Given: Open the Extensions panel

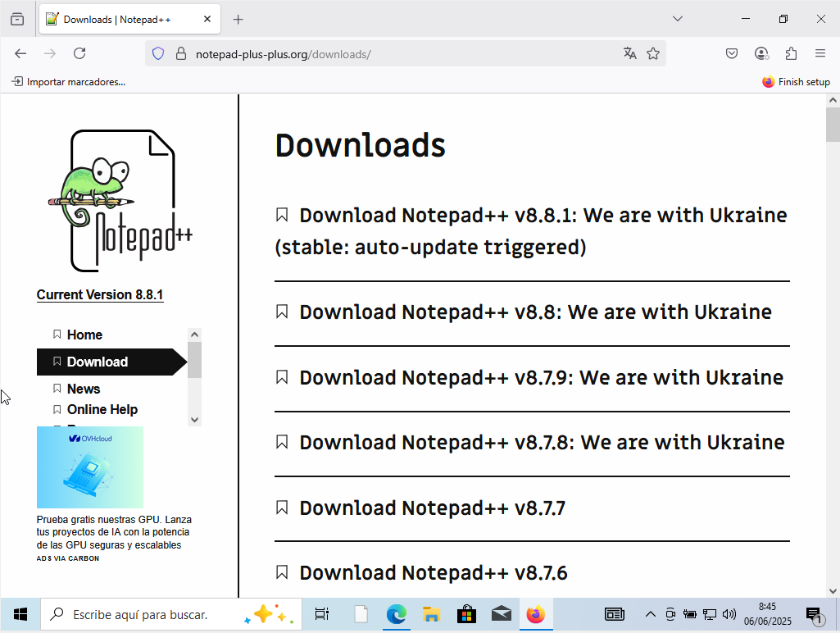Looking at the screenshot, I should click(x=792, y=53).
